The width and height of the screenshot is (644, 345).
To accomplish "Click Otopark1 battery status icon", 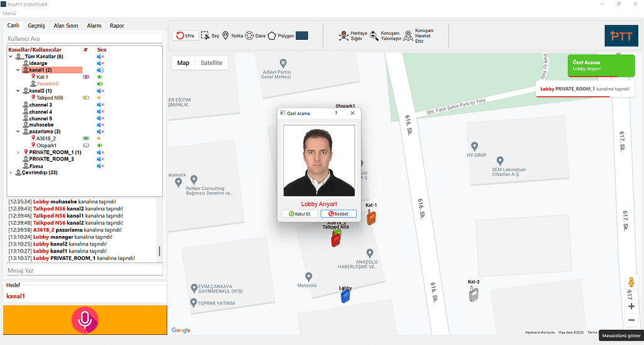I will point(86,145).
